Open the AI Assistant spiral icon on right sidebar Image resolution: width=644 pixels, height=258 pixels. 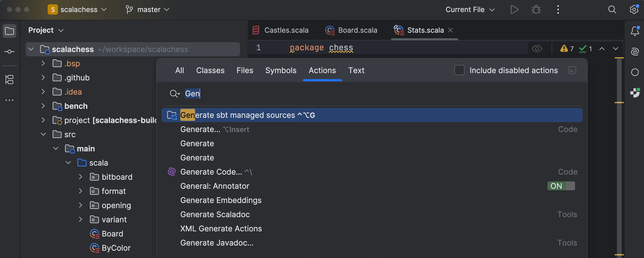coord(635,52)
